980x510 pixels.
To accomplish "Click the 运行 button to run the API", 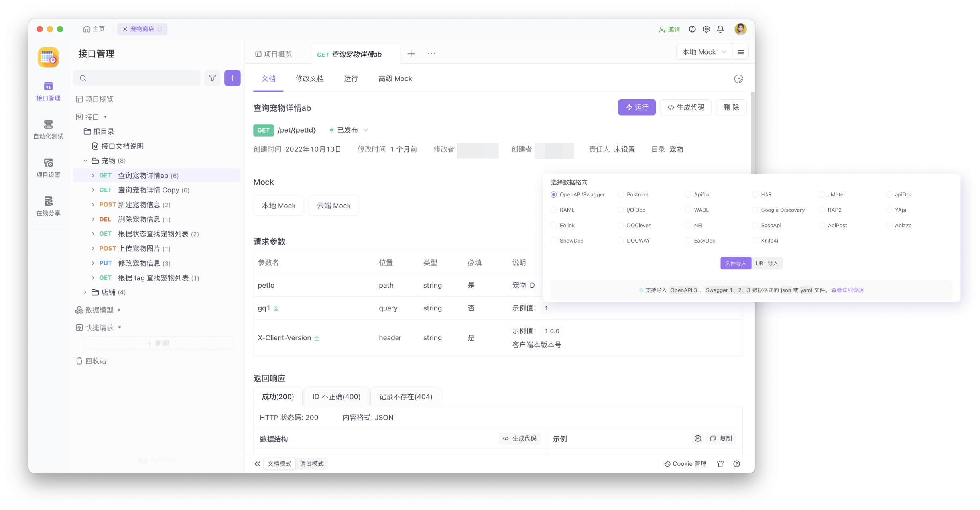I will tap(637, 107).
